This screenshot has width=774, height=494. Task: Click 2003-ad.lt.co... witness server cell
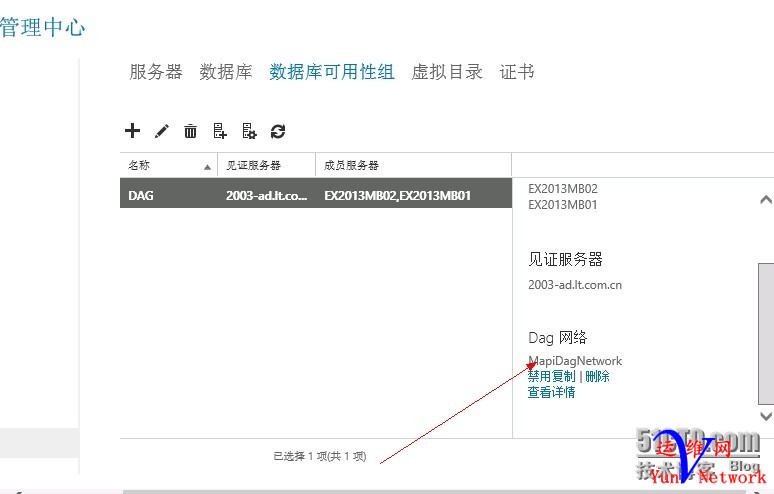point(267,195)
